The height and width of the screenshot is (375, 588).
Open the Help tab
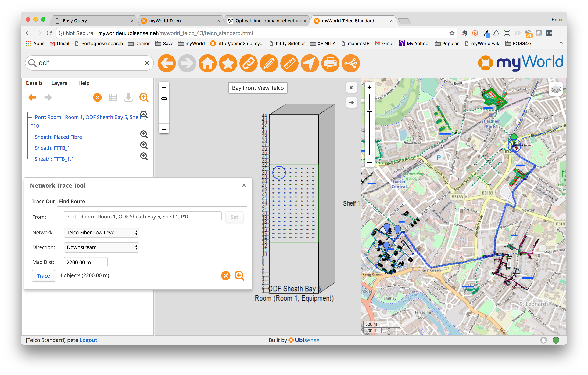coord(84,83)
